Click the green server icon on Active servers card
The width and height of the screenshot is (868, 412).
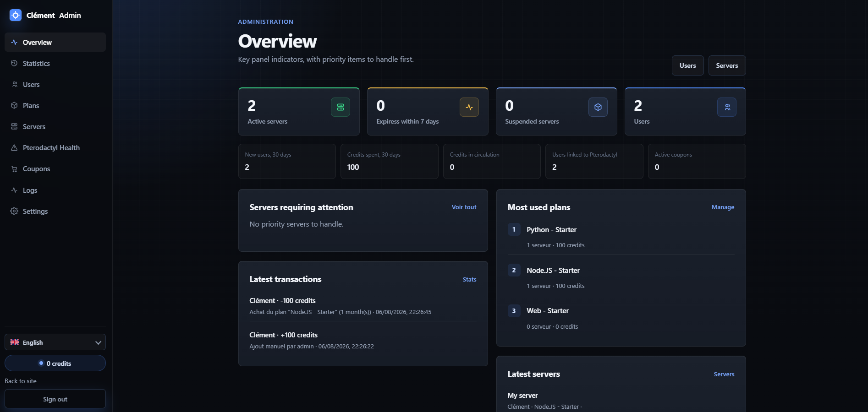click(341, 107)
